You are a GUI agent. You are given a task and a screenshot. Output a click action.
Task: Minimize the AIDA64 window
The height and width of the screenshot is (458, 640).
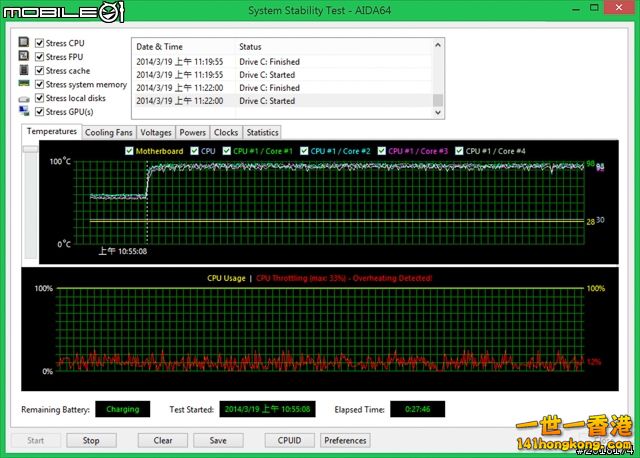(576, 9)
